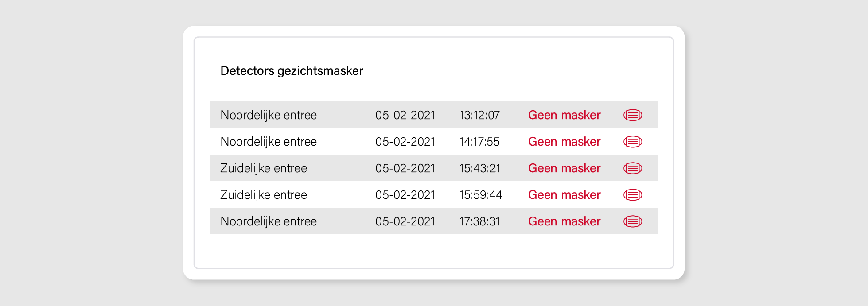Click the mask icon in the 15:59:44 row
Image resolution: width=868 pixels, height=306 pixels.
[x=633, y=195]
